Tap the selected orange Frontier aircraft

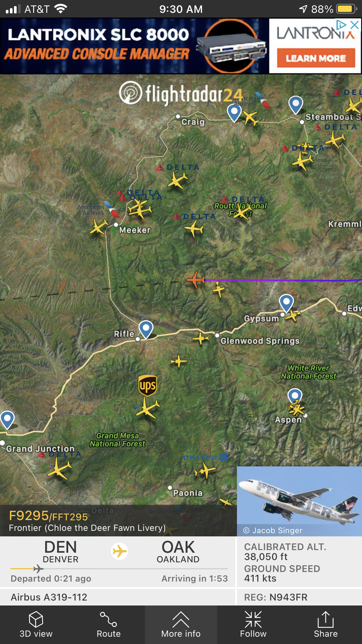[x=196, y=280]
